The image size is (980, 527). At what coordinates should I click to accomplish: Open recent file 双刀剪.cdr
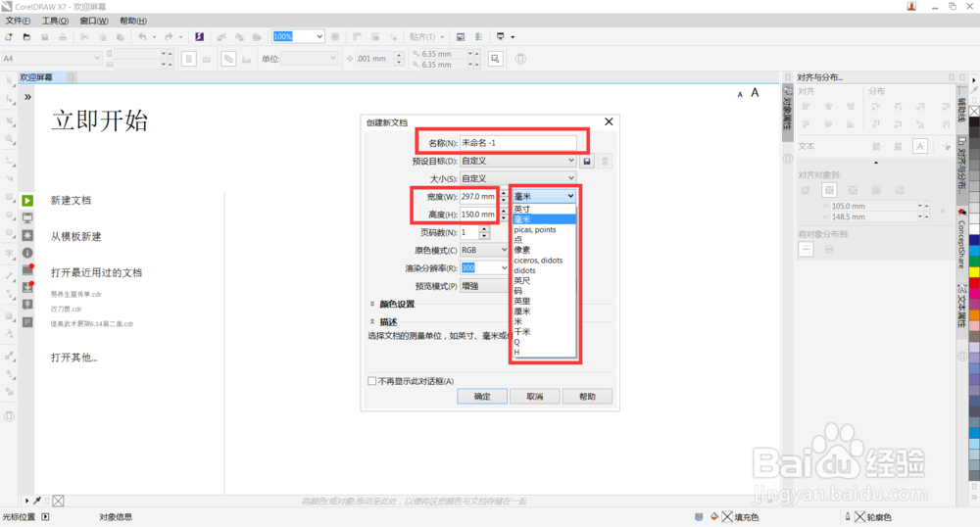pos(67,310)
